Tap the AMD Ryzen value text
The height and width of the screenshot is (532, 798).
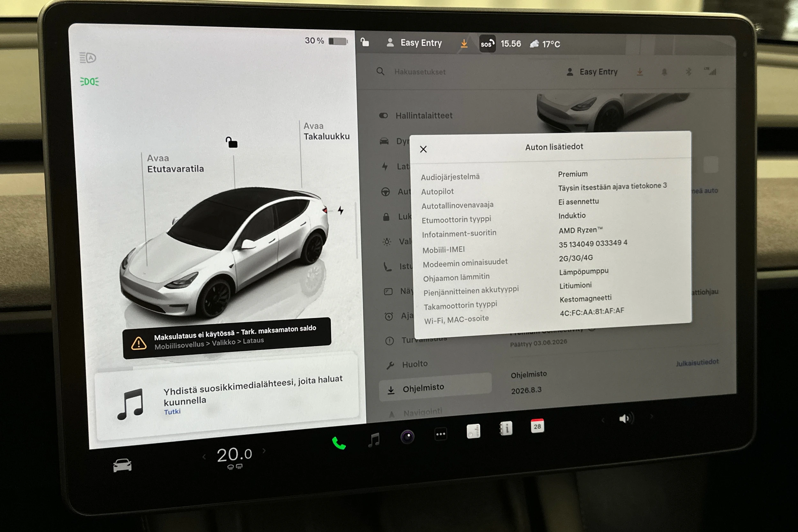(581, 230)
